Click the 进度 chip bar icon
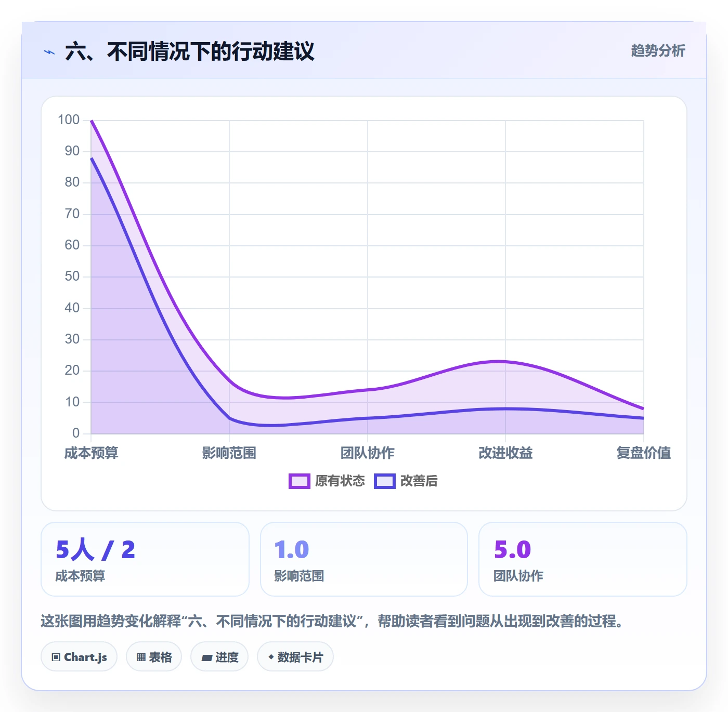728x712 pixels. pyautogui.click(x=206, y=658)
